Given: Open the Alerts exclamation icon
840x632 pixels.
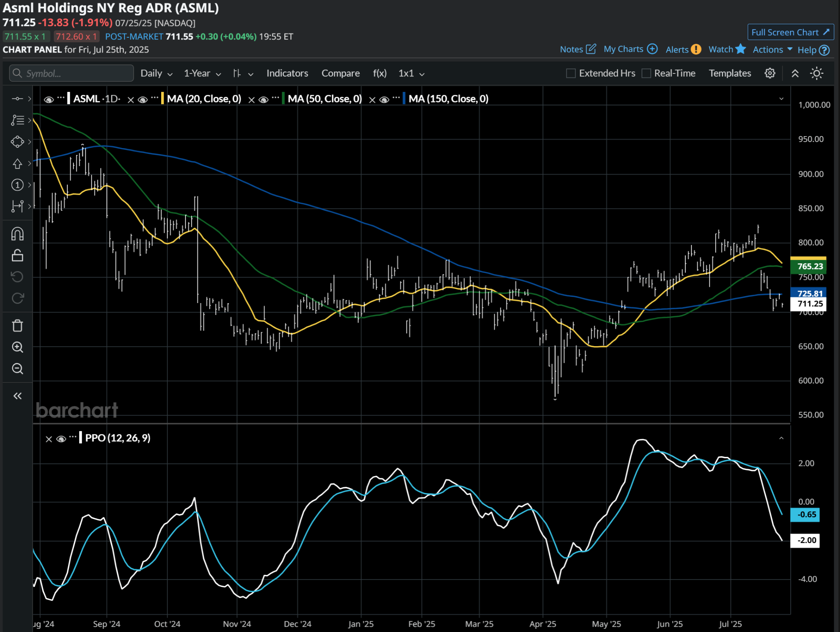Looking at the screenshot, I should point(696,49).
